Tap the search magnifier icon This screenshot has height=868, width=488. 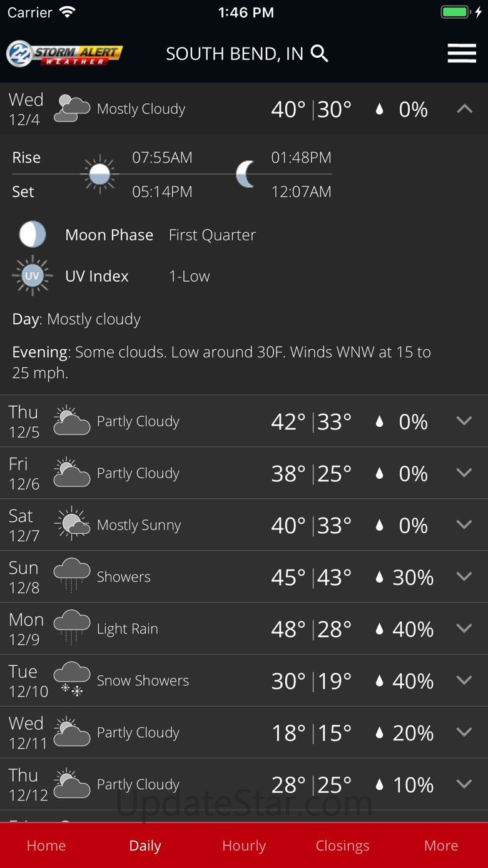[x=320, y=54]
